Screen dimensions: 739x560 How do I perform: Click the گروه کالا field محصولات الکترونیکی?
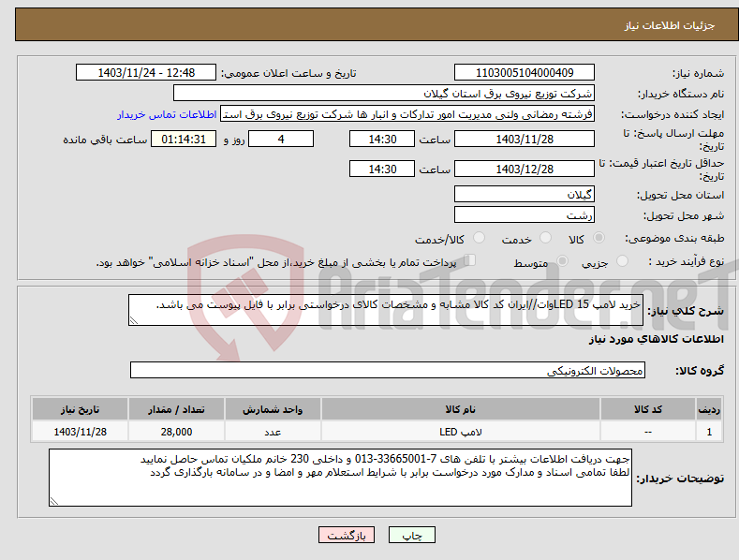tap(388, 371)
